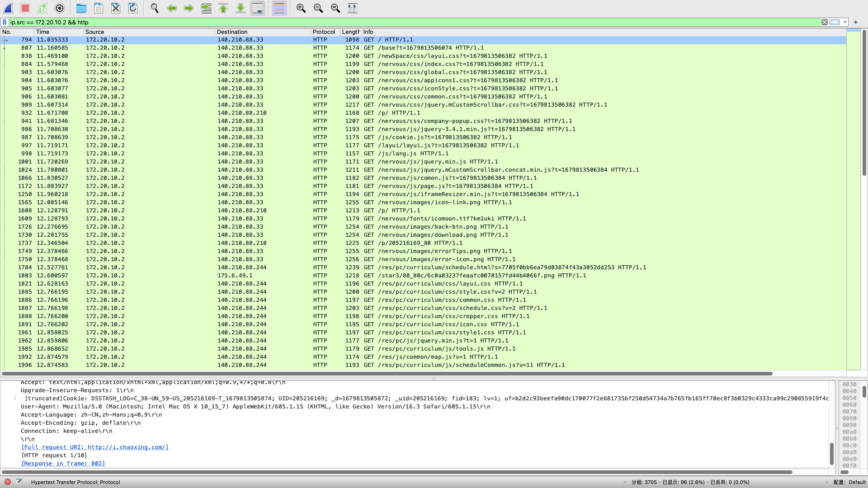This screenshot has height=488, width=868.
Task: Follow Response in frame 802 link
Action: 63,464
